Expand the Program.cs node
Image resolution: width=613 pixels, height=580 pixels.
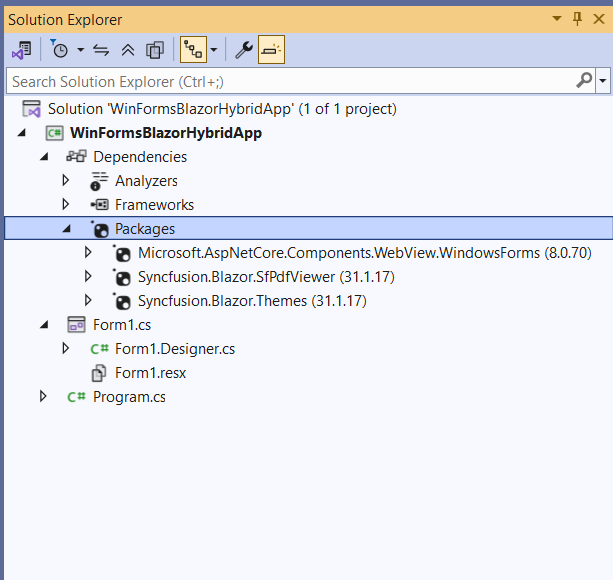click(x=43, y=396)
